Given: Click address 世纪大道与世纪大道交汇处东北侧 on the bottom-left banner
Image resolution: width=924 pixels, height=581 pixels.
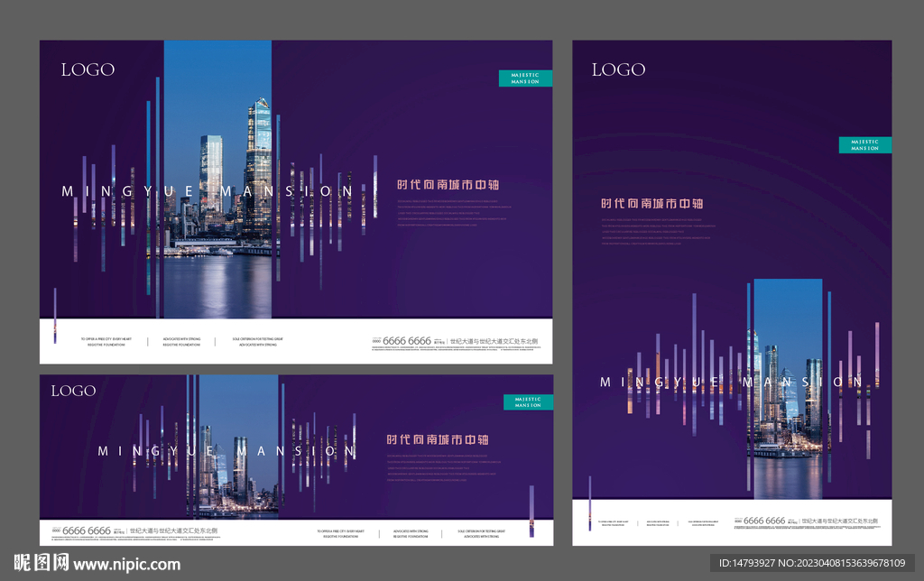Looking at the screenshot, I should (173, 530).
